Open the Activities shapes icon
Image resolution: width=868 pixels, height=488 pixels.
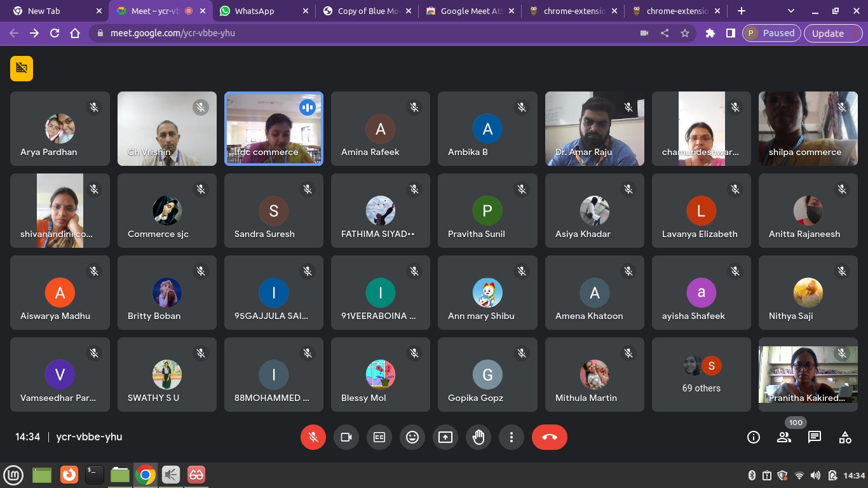tap(844, 437)
